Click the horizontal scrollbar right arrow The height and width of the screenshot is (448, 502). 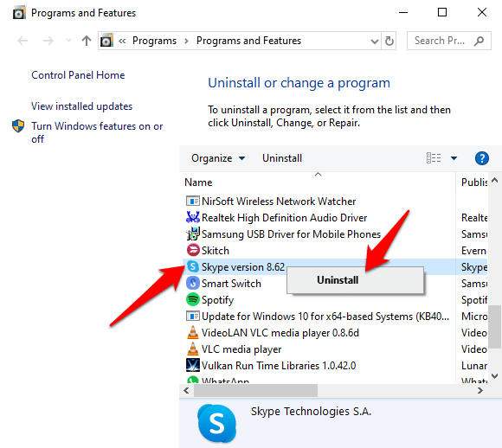pyautogui.click(x=479, y=390)
